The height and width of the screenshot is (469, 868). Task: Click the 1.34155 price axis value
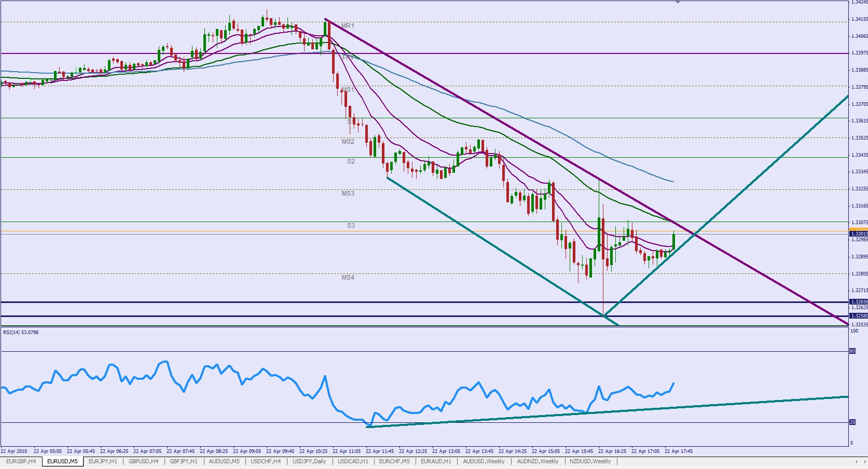coord(860,19)
